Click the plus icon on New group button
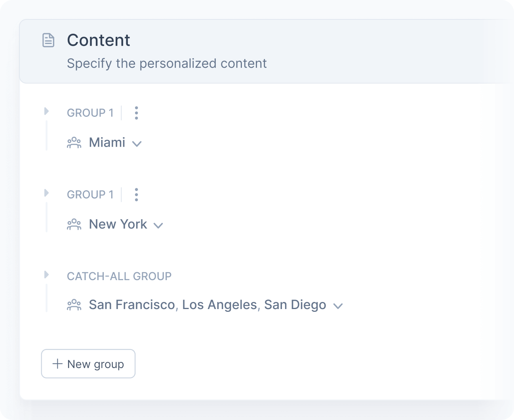 click(x=57, y=364)
